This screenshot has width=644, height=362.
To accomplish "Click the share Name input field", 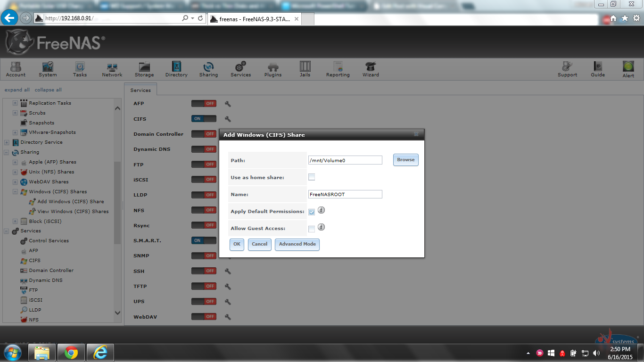I will (x=345, y=194).
